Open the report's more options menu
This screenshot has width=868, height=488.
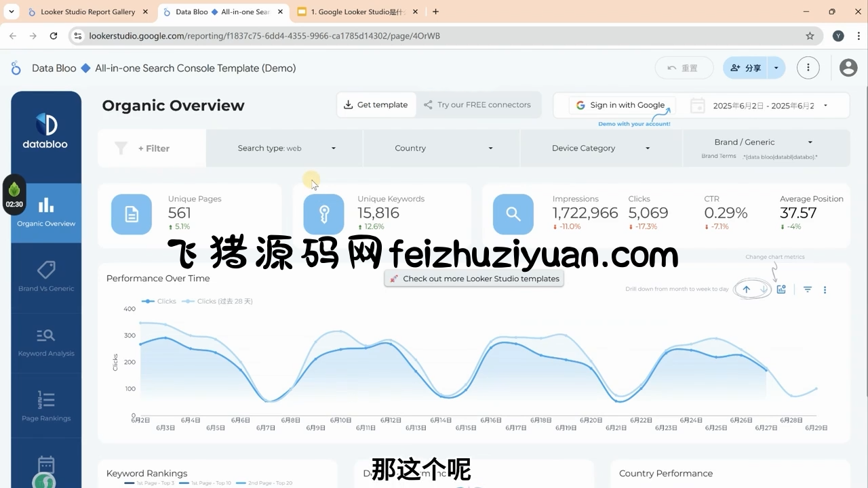pyautogui.click(x=808, y=68)
